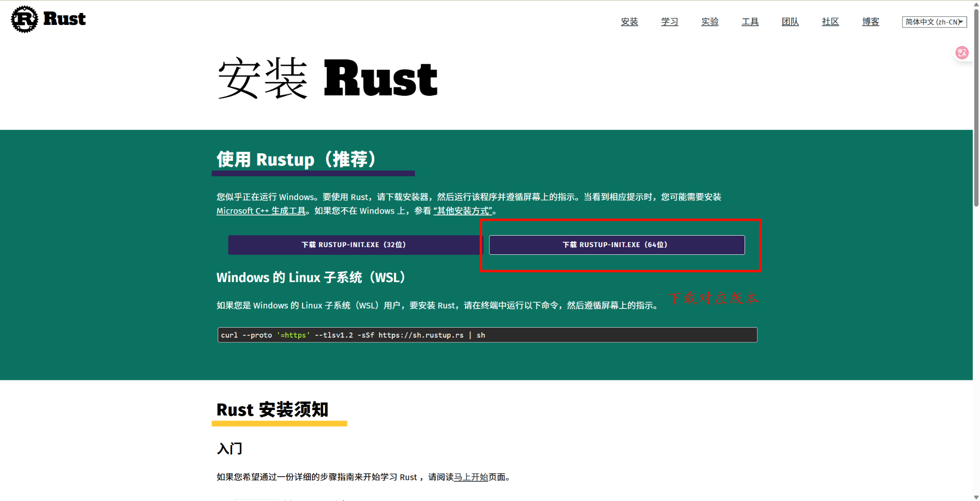
Task: Download RUSTUP-INIT.EXE (64位) installer
Action: (x=617, y=245)
